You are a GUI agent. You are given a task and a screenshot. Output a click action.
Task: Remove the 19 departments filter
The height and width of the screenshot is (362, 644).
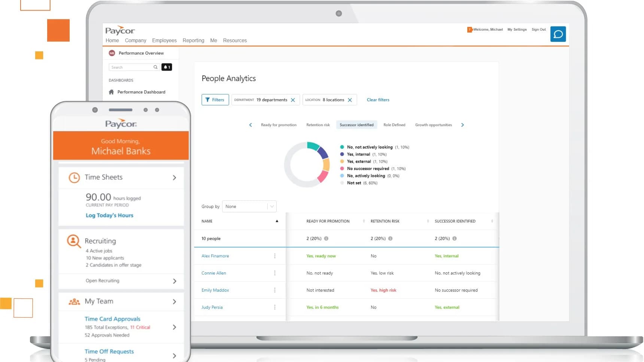click(x=293, y=100)
